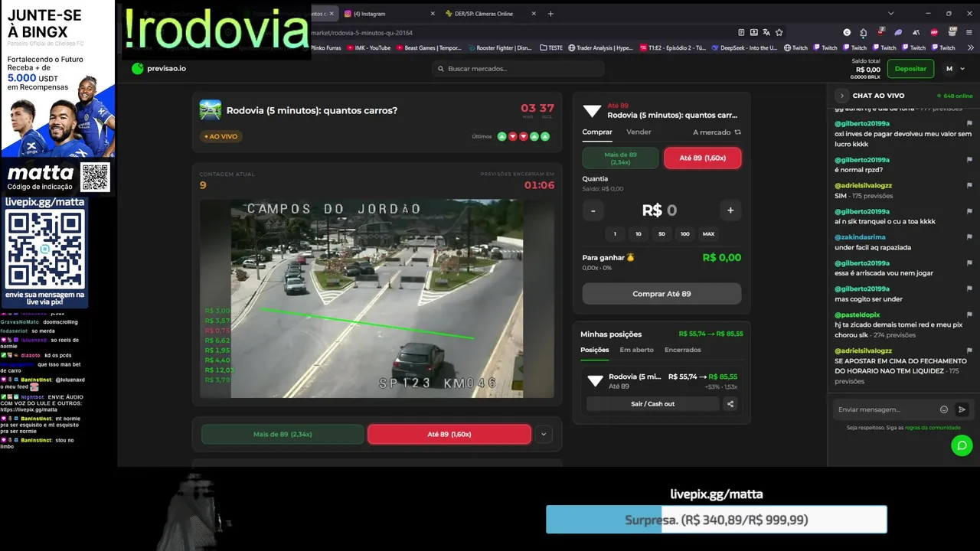
Task: Flag the 'essa é arriscada' message
Action: 969,263
